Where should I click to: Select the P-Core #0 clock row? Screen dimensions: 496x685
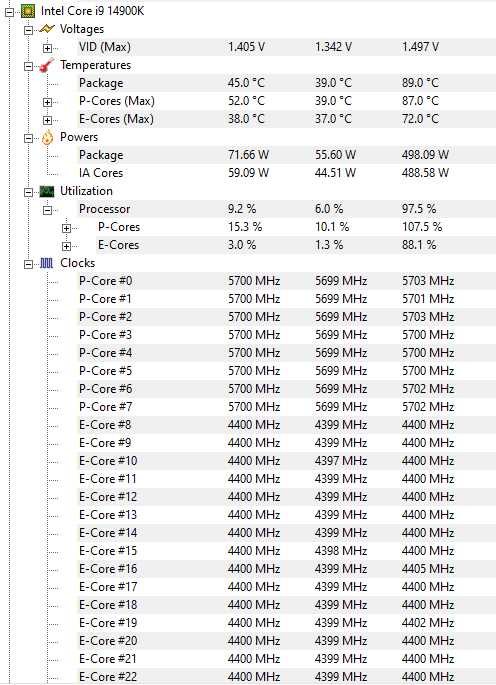pos(286,281)
